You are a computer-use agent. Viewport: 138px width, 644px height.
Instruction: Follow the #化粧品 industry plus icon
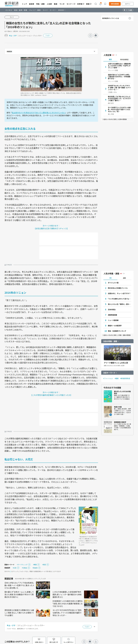[29, 568]
